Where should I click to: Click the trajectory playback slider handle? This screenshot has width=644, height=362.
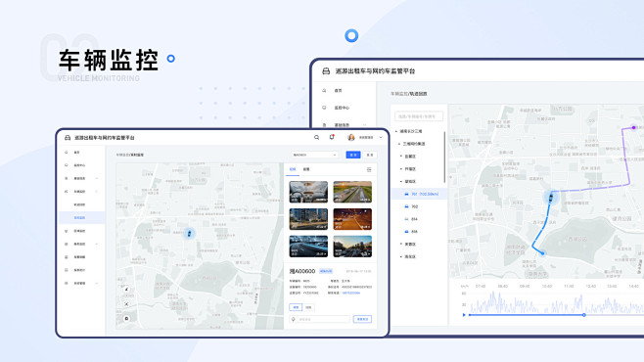click(583, 315)
